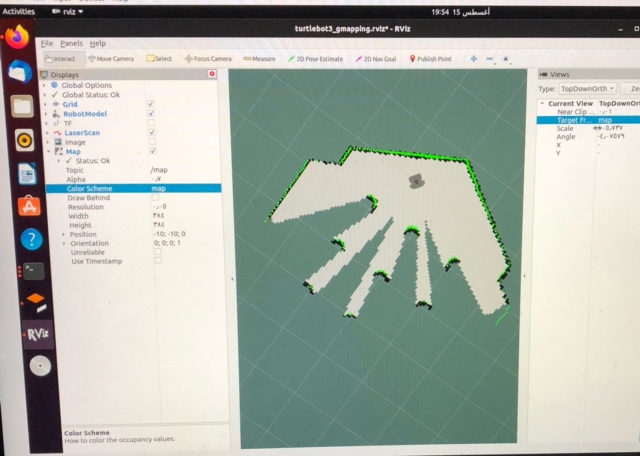Click the Focus Camera tool
Screen dimensions: 640x456
(x=208, y=59)
